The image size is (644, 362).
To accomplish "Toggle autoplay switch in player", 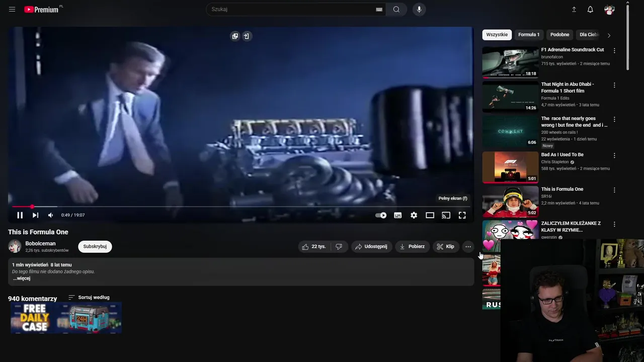I will tap(381, 215).
